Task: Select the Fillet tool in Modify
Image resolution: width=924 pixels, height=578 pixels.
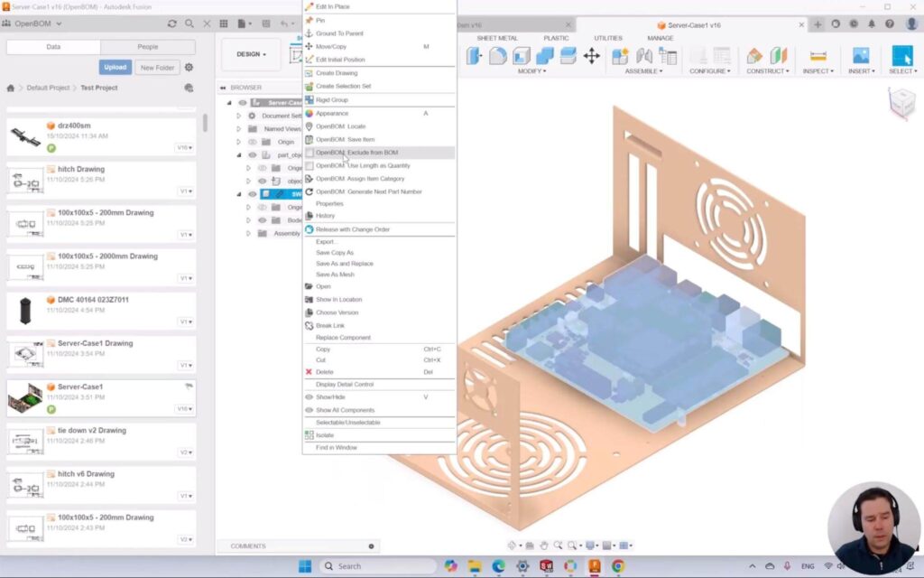Action: click(498, 55)
